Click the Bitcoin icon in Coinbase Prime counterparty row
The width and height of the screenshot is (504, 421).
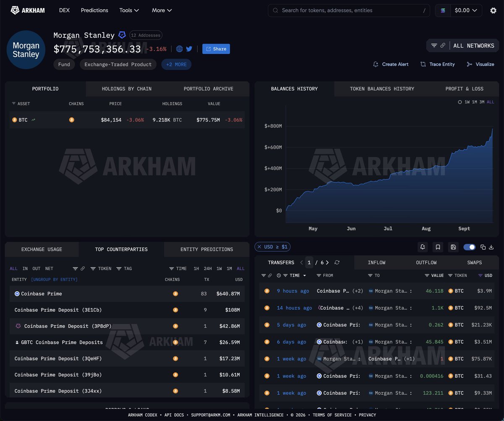[x=176, y=294]
